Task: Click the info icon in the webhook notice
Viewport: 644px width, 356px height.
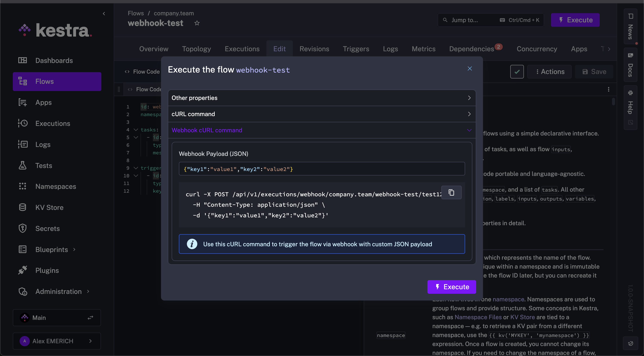Action: point(192,244)
